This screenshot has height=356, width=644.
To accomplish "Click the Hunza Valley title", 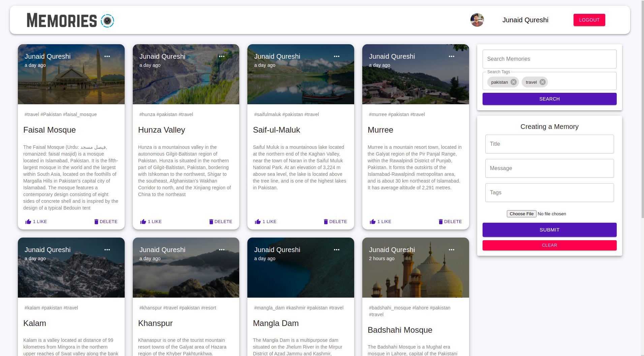I will coord(161,130).
